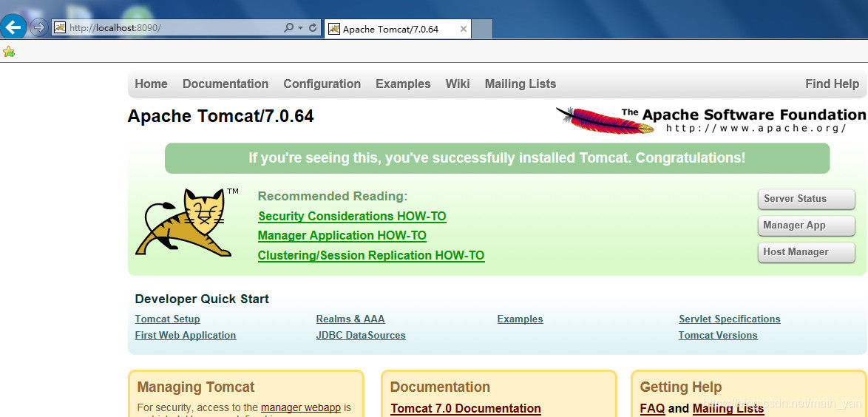
Task: Open Configuration in the navigation bar
Action: [x=322, y=84]
